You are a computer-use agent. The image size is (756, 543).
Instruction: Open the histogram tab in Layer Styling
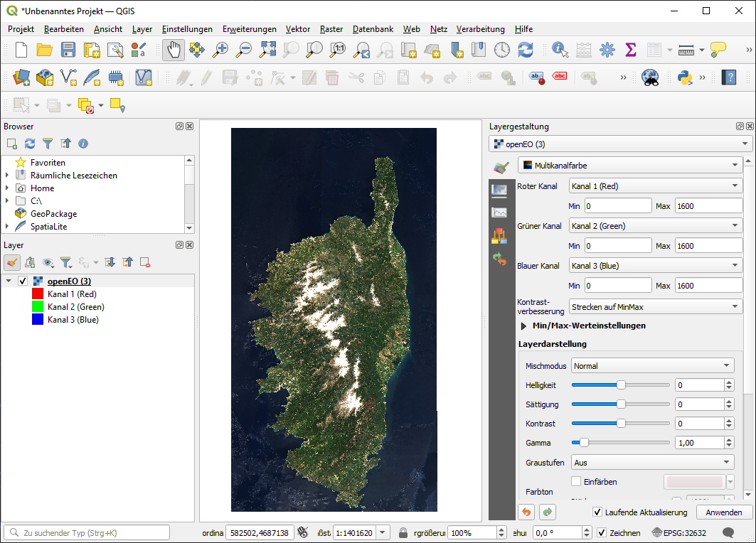point(499,213)
